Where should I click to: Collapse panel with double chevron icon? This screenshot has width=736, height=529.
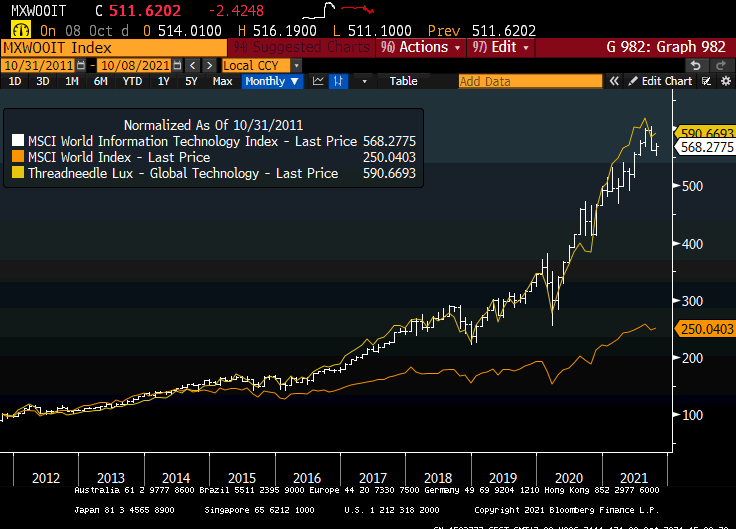(613, 81)
